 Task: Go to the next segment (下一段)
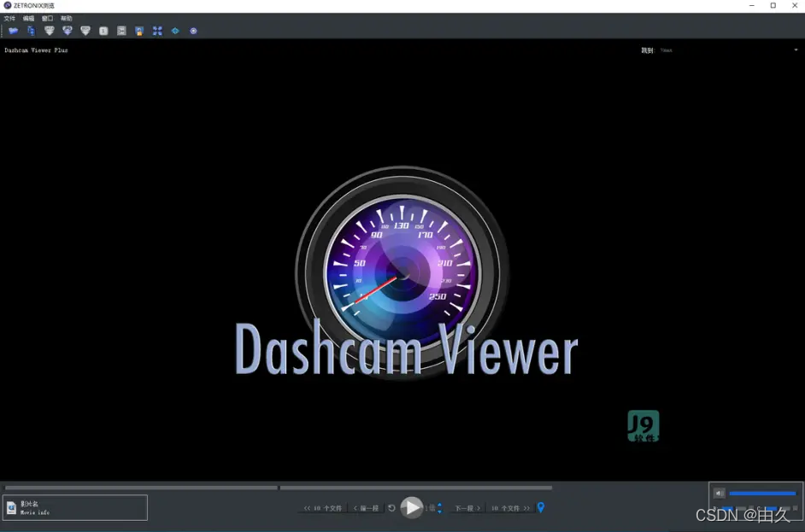[467, 508]
